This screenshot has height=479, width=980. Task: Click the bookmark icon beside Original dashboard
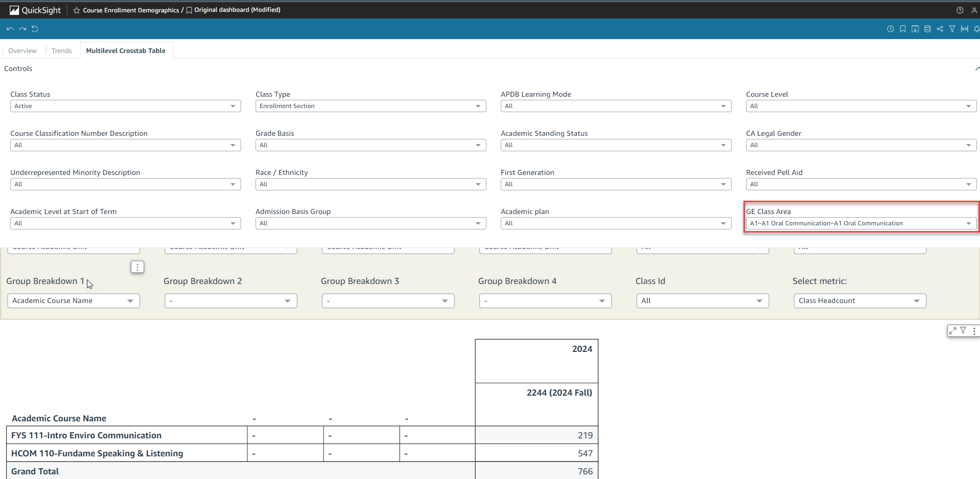click(x=189, y=10)
